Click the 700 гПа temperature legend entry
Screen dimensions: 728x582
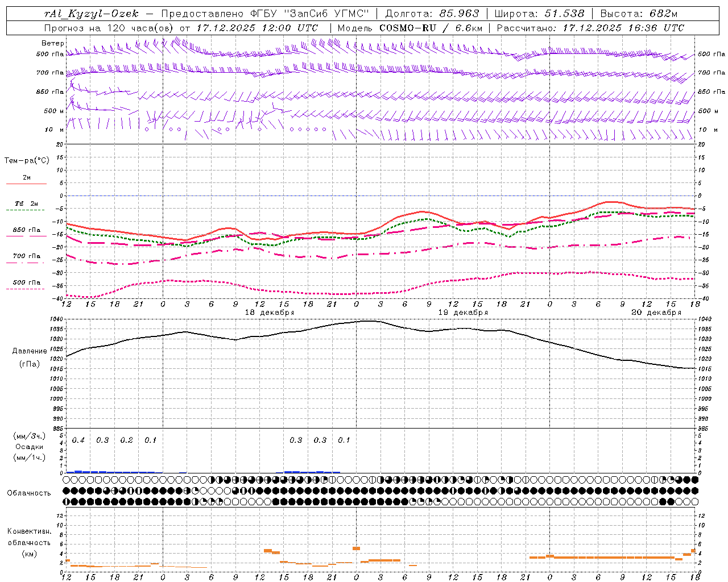(x=26, y=256)
